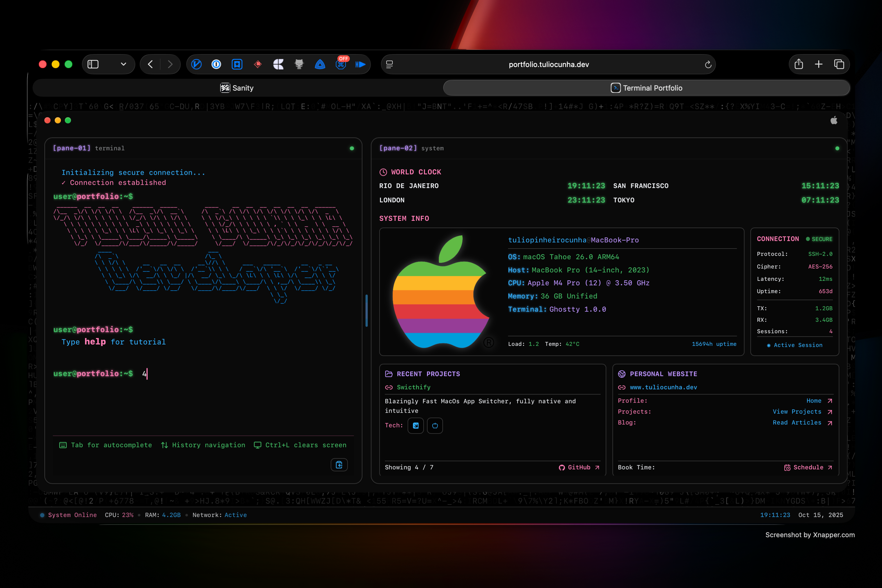This screenshot has width=882, height=588.
Task: Select the Terminal Portfolio tab
Action: click(x=646, y=88)
